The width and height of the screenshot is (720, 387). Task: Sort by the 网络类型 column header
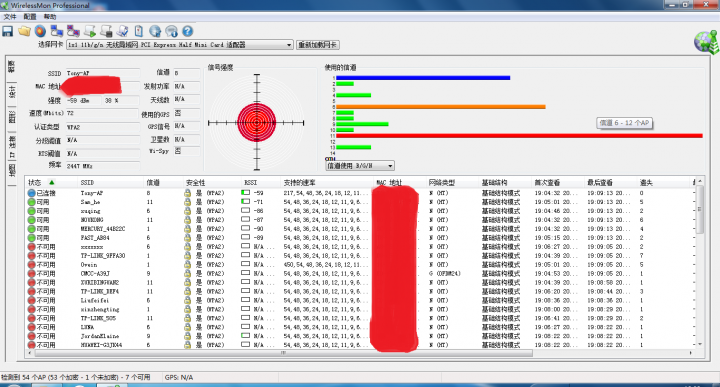coord(442,183)
